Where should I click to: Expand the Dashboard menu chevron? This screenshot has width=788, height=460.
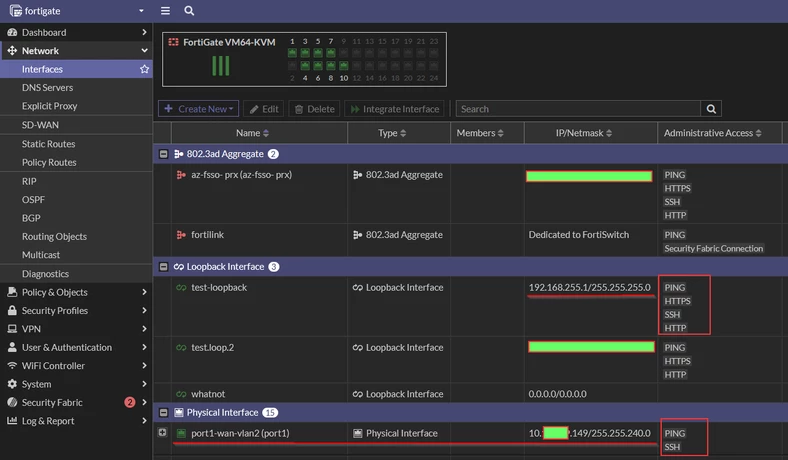[144, 32]
